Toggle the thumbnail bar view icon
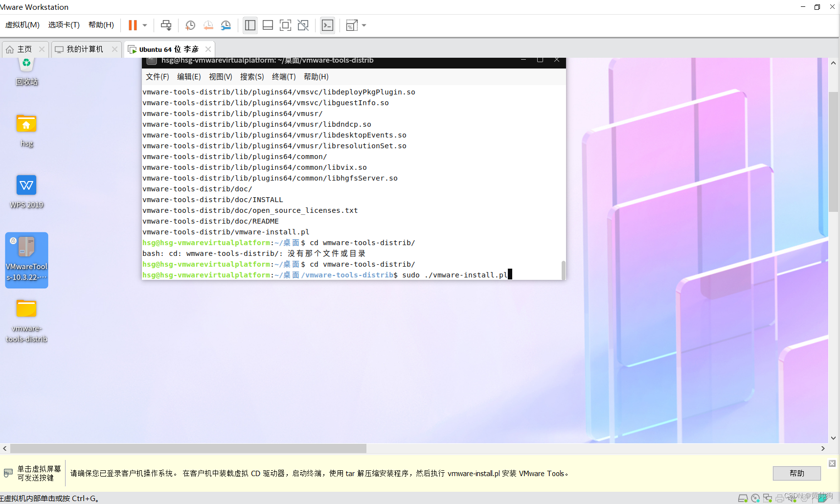 (x=268, y=25)
